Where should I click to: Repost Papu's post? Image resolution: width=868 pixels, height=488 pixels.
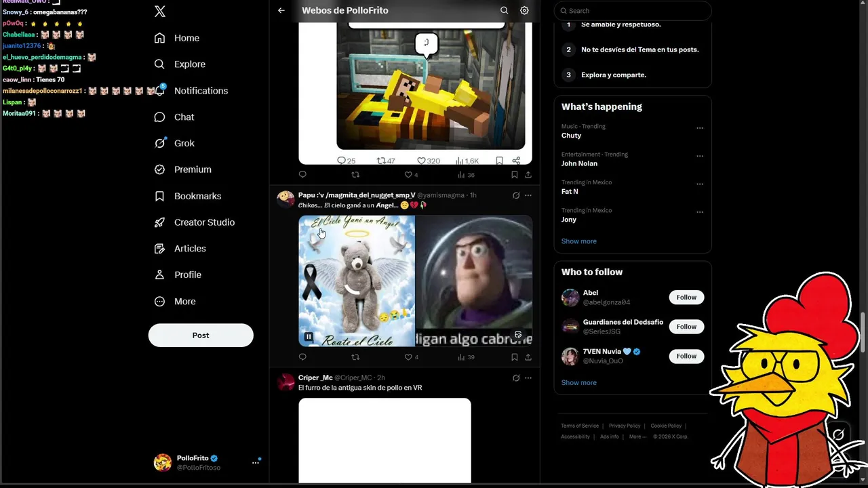[355, 357]
